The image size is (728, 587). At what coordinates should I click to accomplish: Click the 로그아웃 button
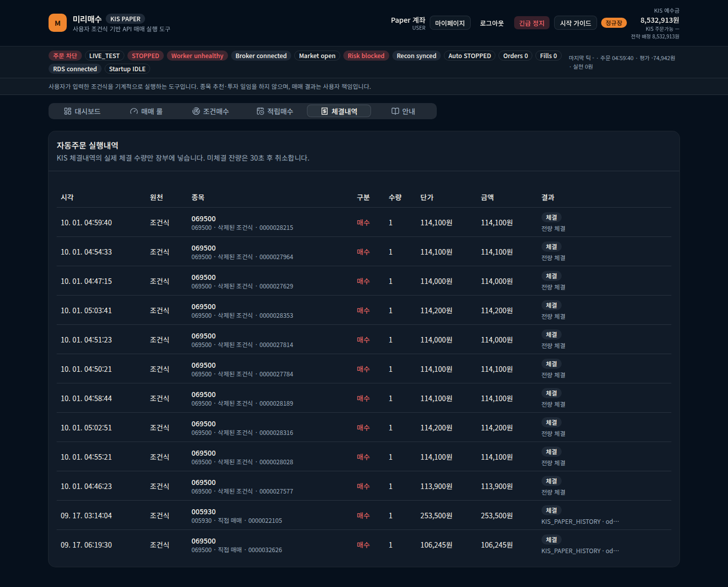click(x=492, y=23)
